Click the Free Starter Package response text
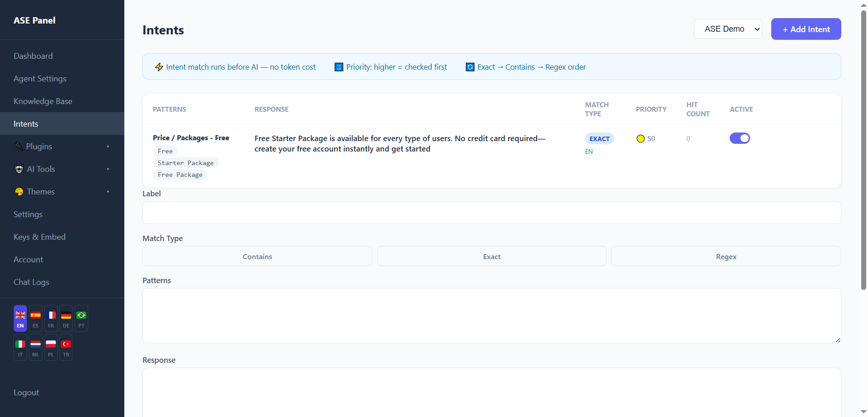The width and height of the screenshot is (868, 417). click(x=400, y=144)
